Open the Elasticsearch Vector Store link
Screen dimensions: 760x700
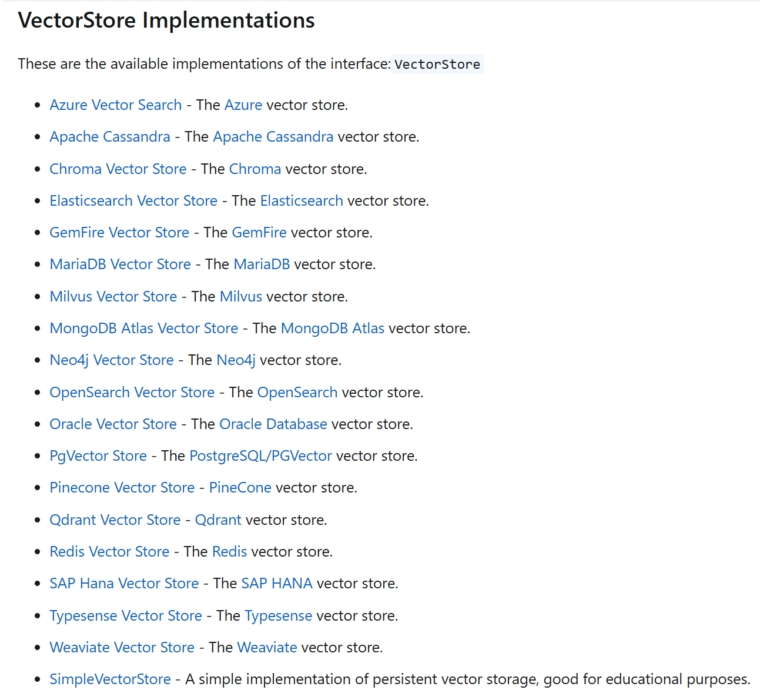click(x=133, y=201)
